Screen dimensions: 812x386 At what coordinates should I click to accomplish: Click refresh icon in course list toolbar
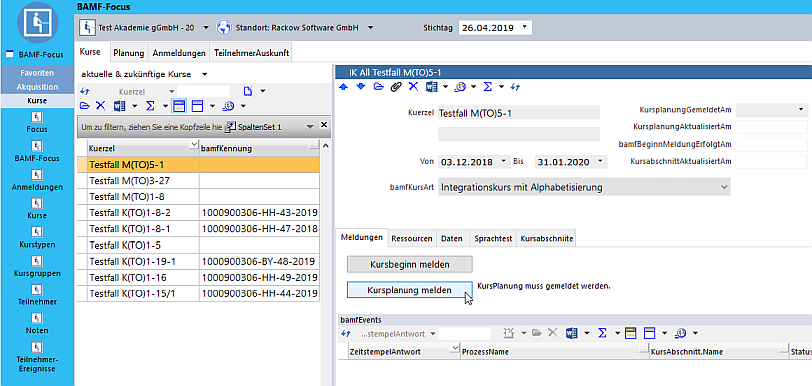click(x=85, y=92)
